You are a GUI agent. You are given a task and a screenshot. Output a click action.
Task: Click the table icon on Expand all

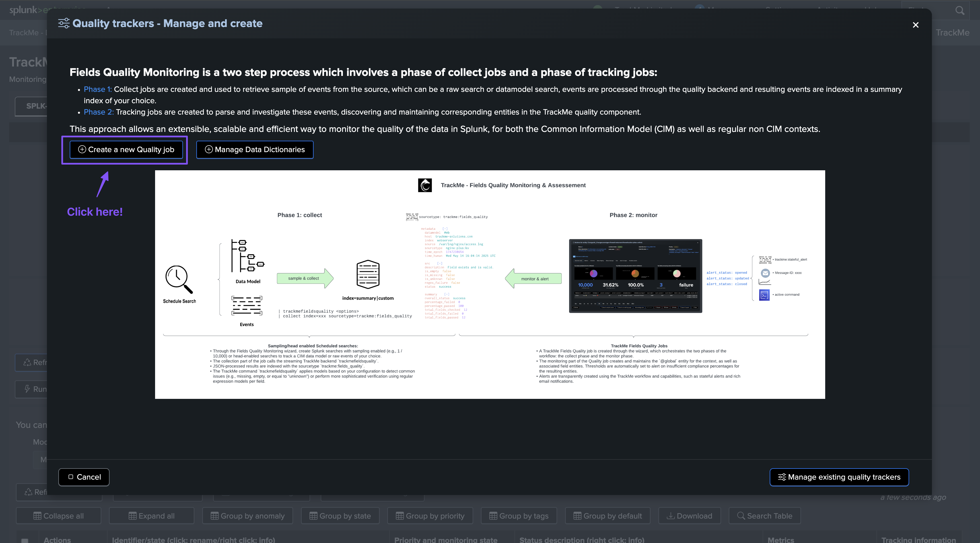tap(132, 516)
